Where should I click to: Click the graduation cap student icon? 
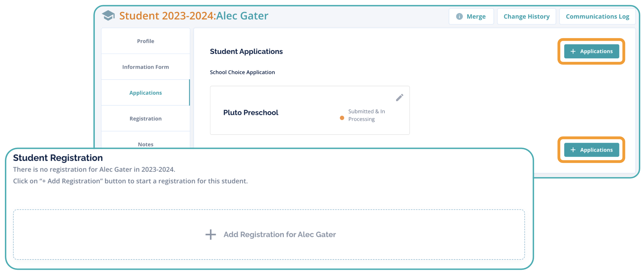coord(108,15)
